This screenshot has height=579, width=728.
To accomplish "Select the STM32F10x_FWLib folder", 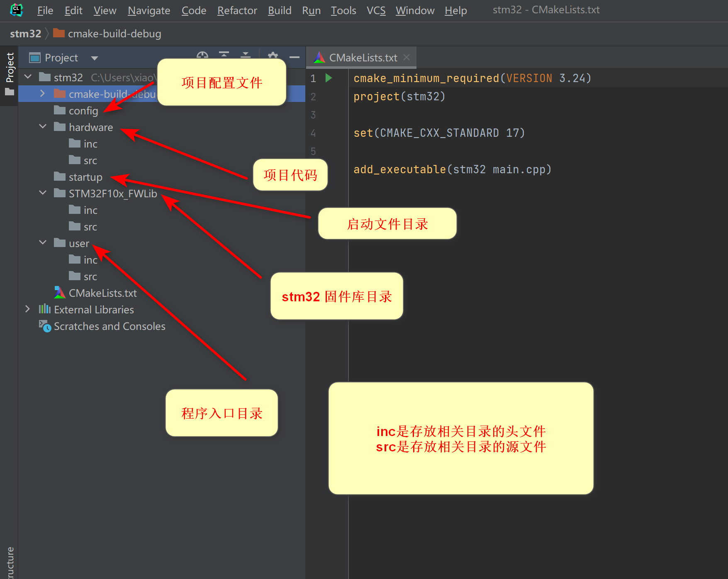I will pyautogui.click(x=112, y=194).
